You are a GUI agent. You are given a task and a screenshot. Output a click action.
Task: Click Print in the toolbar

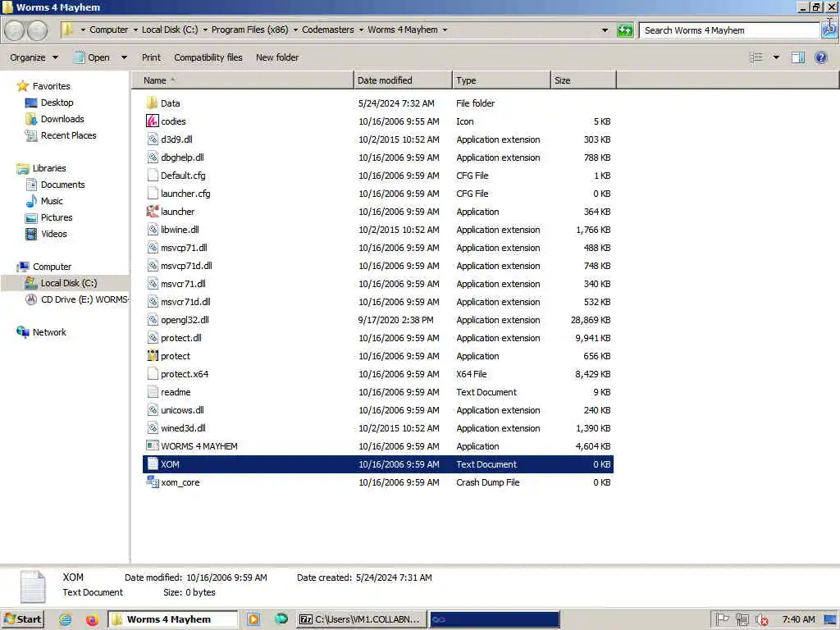coord(151,57)
